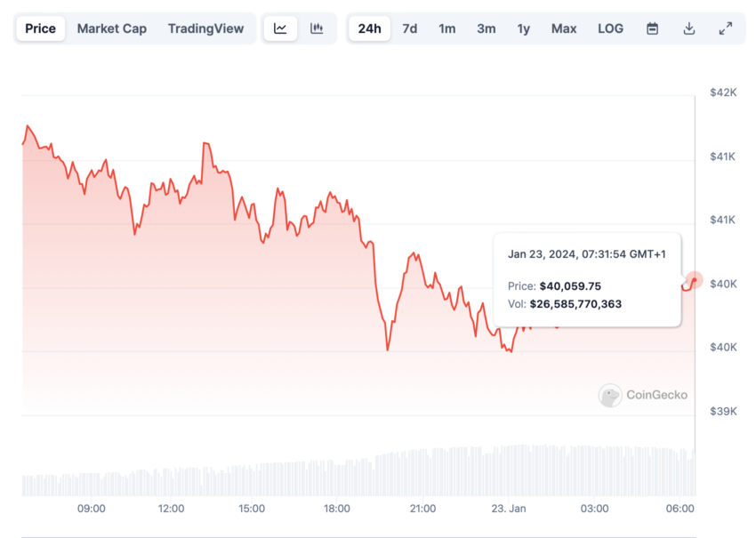The width and height of the screenshot is (756, 538).
Task: Select the 24h time range
Action: tap(369, 28)
